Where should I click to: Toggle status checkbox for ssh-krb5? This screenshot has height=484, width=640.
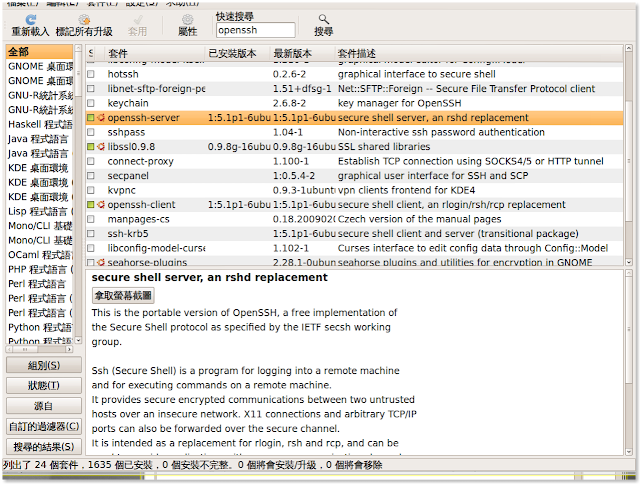tap(91, 234)
